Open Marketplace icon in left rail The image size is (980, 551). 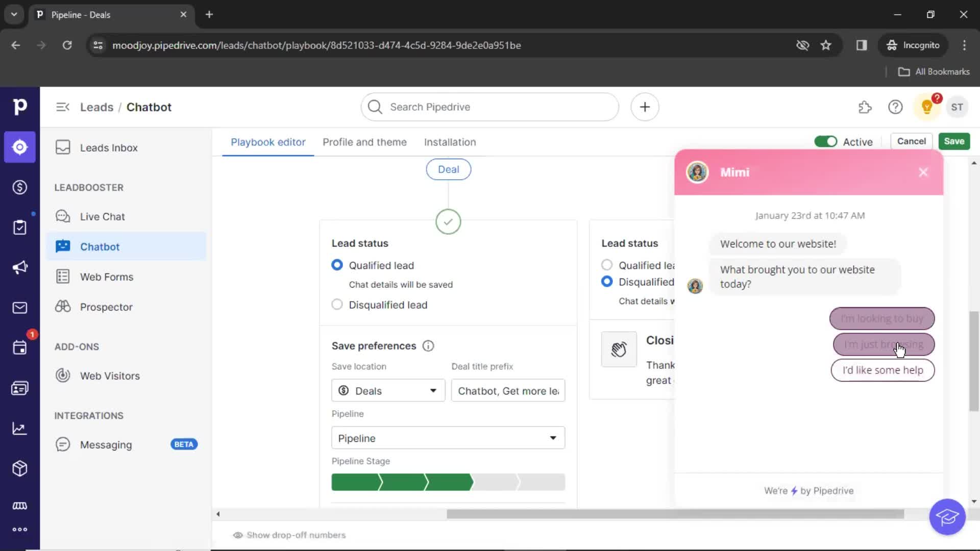[x=19, y=506]
